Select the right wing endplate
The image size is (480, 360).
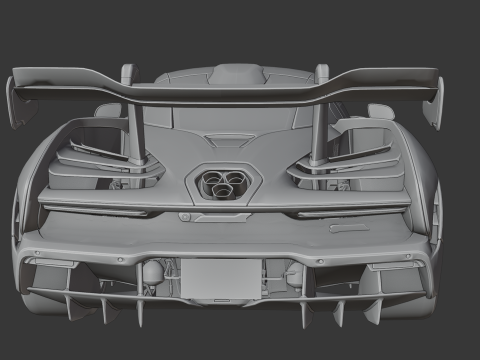coord(434,103)
